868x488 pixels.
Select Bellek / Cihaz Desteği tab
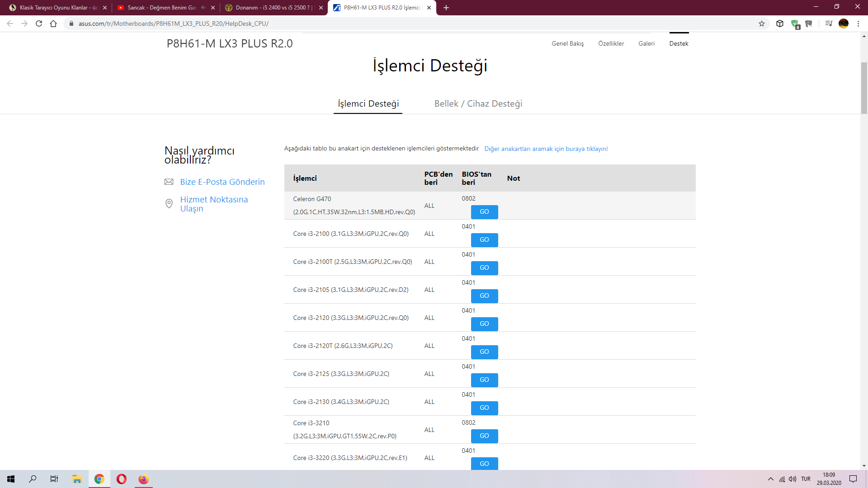pos(478,103)
